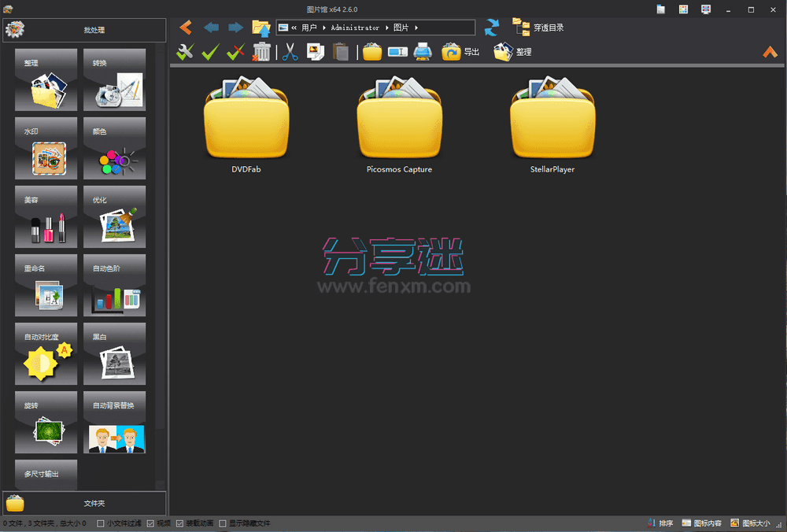Select the Watermark (水印) batch tool
Image resolution: width=787 pixels, height=532 pixels.
(45, 148)
